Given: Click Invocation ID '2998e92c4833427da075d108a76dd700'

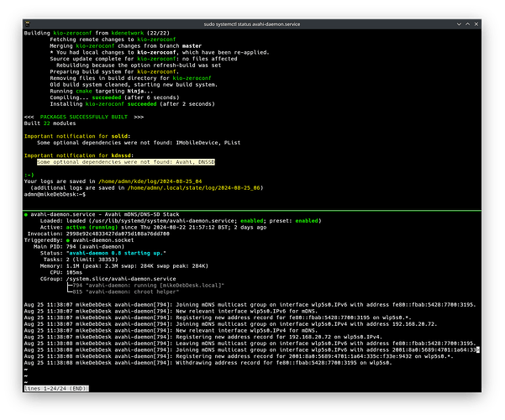Looking at the screenshot, I should point(118,234).
